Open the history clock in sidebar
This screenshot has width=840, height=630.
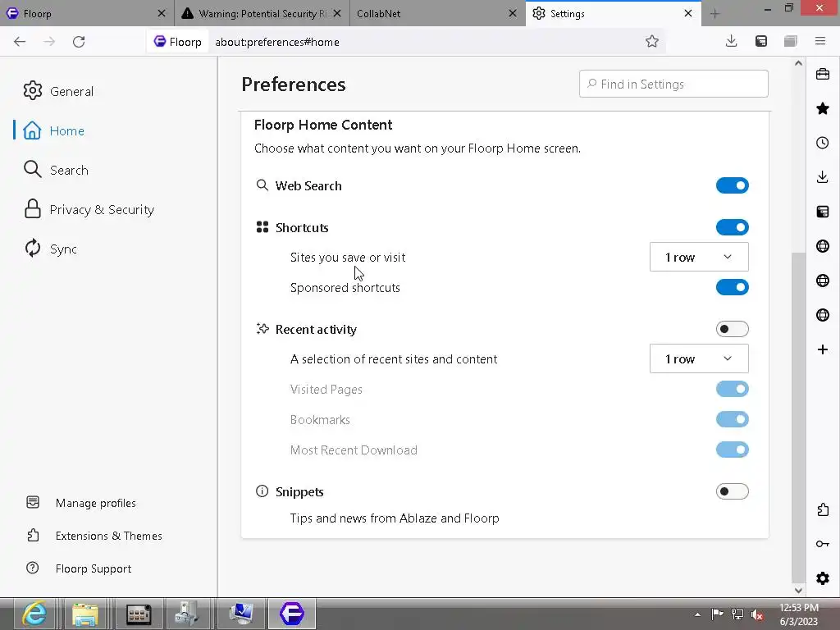[x=823, y=143]
